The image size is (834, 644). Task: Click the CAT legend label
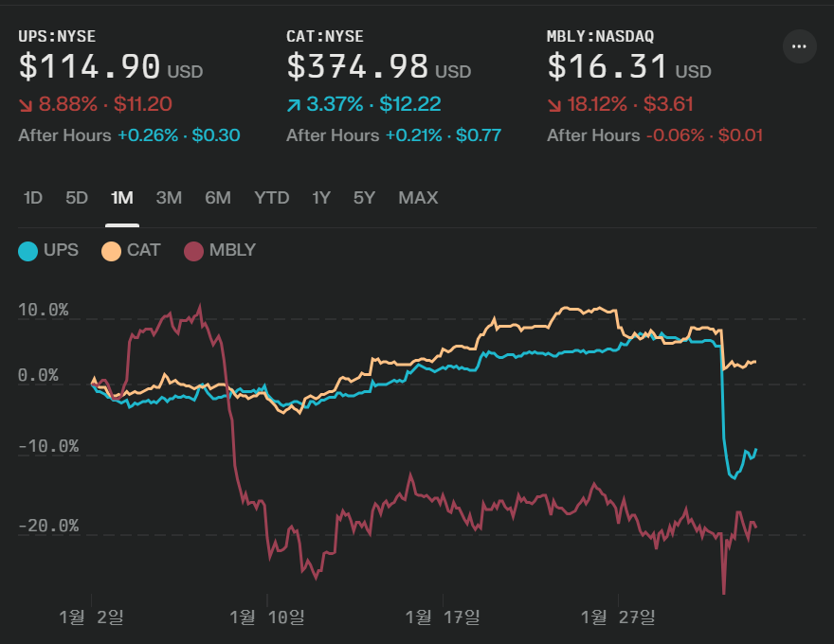(144, 250)
